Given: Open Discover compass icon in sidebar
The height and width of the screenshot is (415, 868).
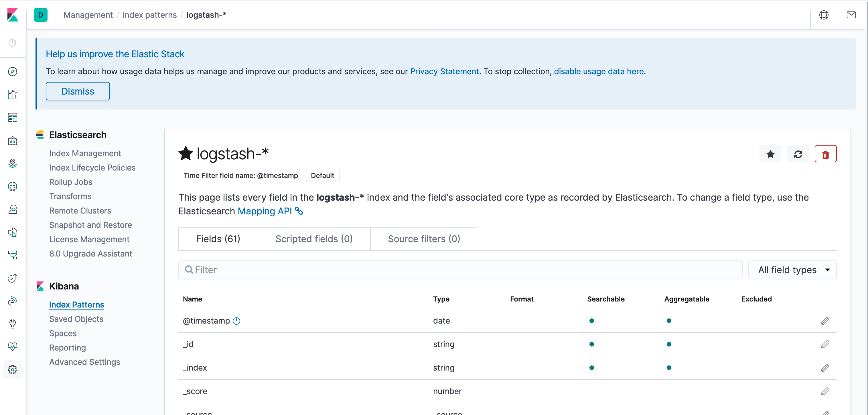Looking at the screenshot, I should click(13, 72).
